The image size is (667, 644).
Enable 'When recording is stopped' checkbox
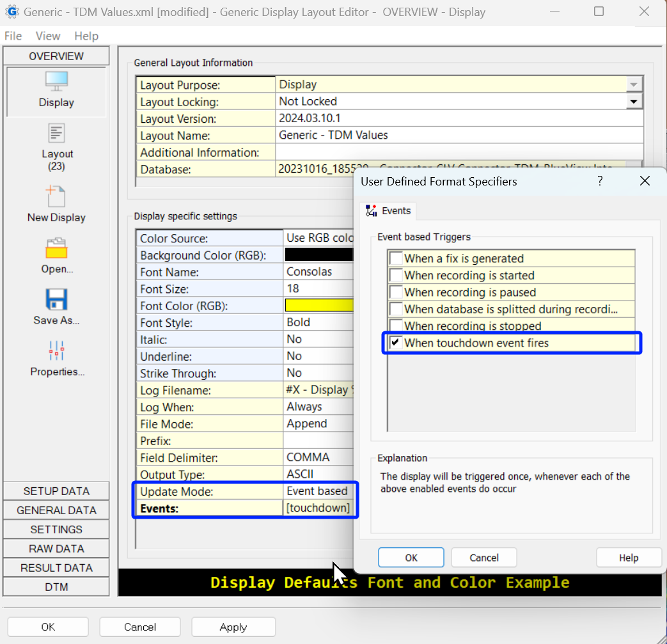[x=396, y=326]
